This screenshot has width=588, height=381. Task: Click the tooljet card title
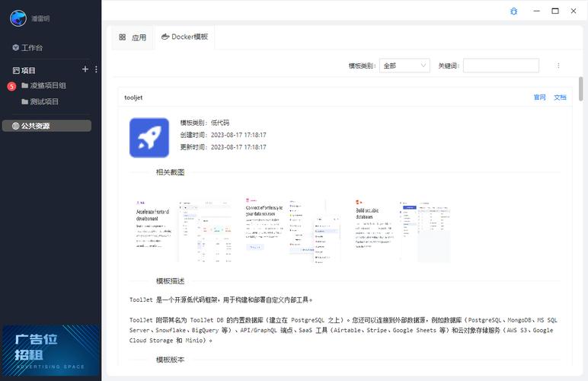[133, 98]
